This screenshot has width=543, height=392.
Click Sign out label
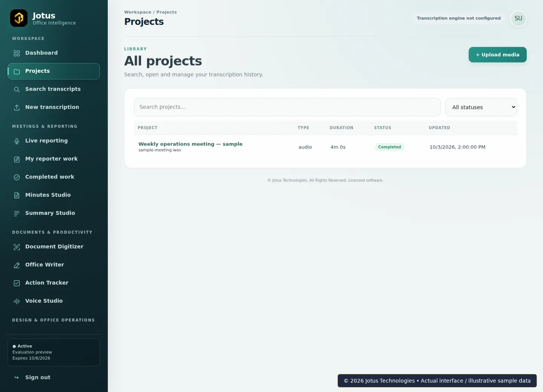point(38,377)
